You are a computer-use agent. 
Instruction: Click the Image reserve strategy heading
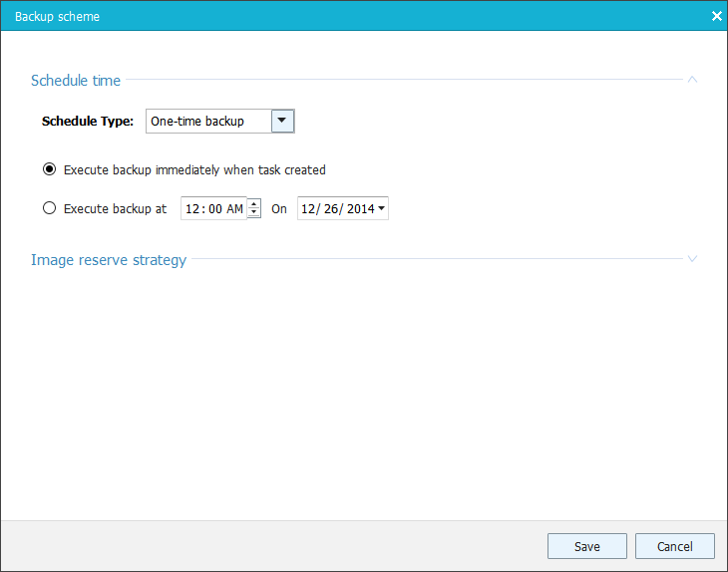click(109, 260)
